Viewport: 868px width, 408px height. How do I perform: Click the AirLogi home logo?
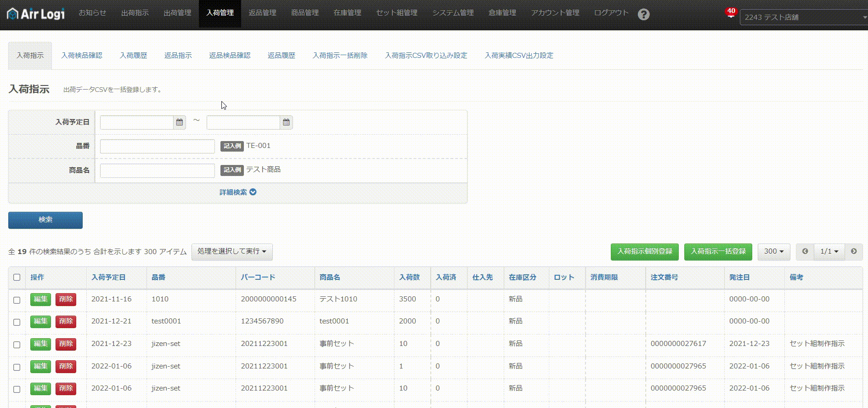[36, 14]
